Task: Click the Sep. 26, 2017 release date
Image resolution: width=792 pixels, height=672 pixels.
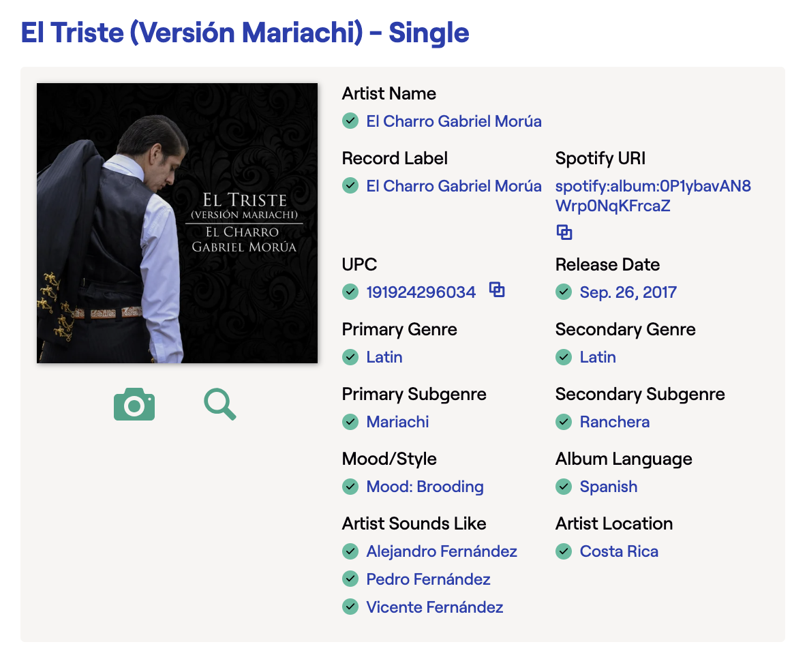Action: pyautogui.click(x=628, y=292)
